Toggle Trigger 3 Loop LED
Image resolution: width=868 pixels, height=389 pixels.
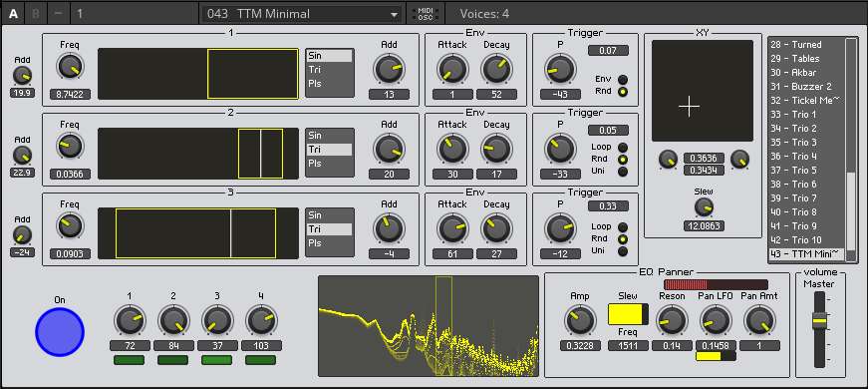(623, 226)
